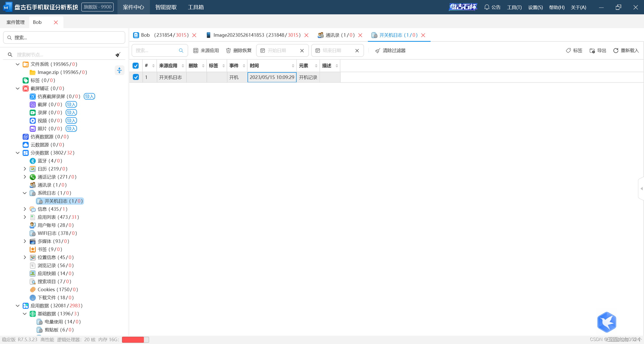The width and height of the screenshot is (644, 344).
Task: Click 导入 button beside 仿真截屏录屏
Action: pyautogui.click(x=89, y=97)
